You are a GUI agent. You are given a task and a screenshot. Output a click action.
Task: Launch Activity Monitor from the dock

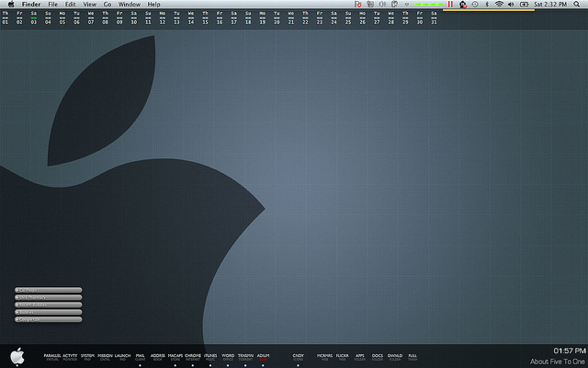(x=70, y=357)
